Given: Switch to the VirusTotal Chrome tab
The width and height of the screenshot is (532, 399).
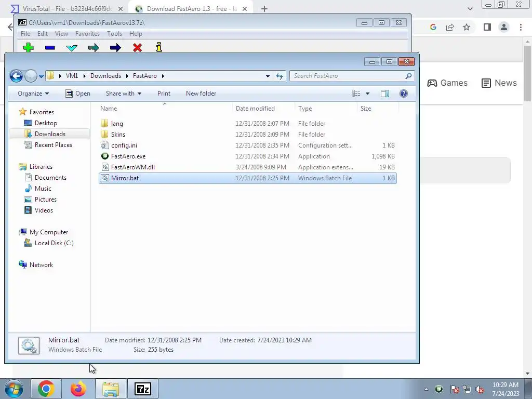Looking at the screenshot, I should (x=66, y=9).
